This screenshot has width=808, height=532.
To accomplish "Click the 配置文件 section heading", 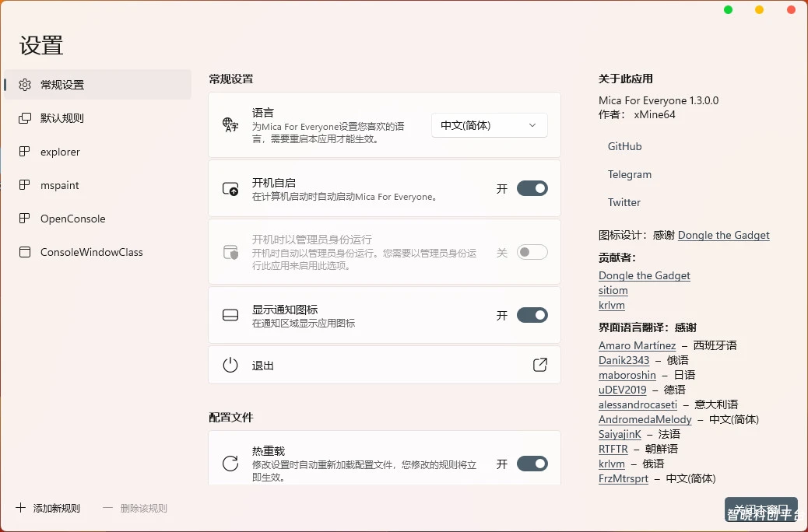I will point(231,417).
